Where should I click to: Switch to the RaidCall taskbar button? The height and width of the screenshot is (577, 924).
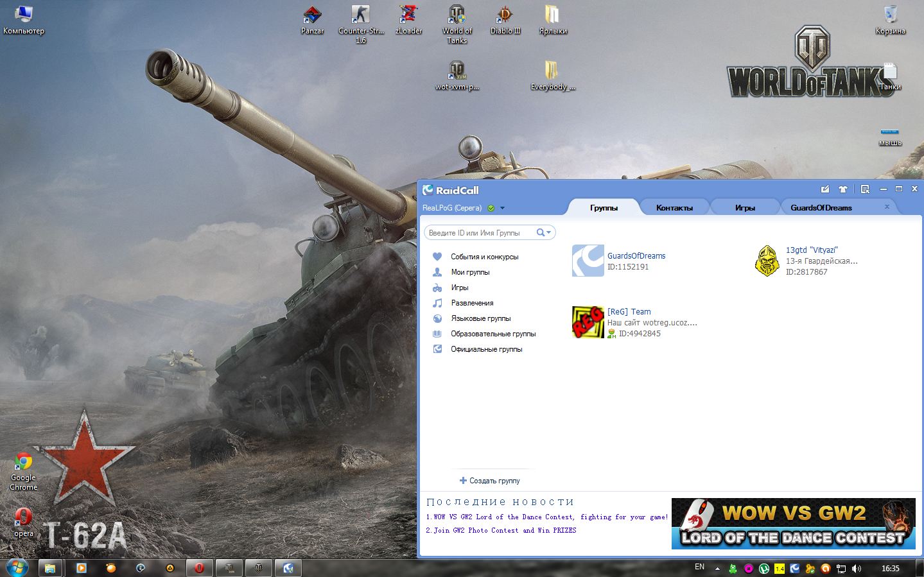coord(288,568)
